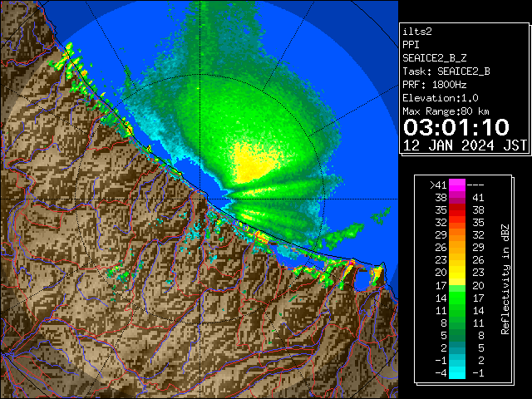Click the >41 legend value
Image resolution: width=532 pixels, height=399 pixels.
click(x=438, y=185)
